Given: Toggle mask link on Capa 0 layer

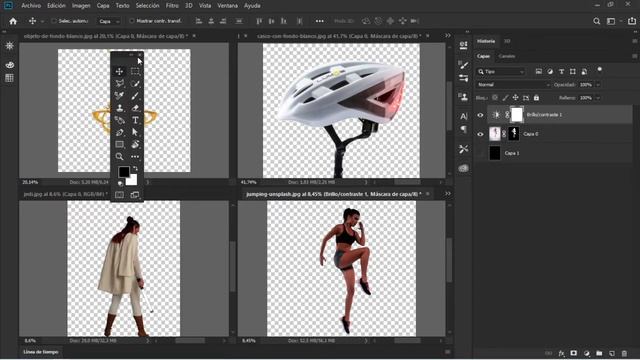Looking at the screenshot, I should click(504, 134).
